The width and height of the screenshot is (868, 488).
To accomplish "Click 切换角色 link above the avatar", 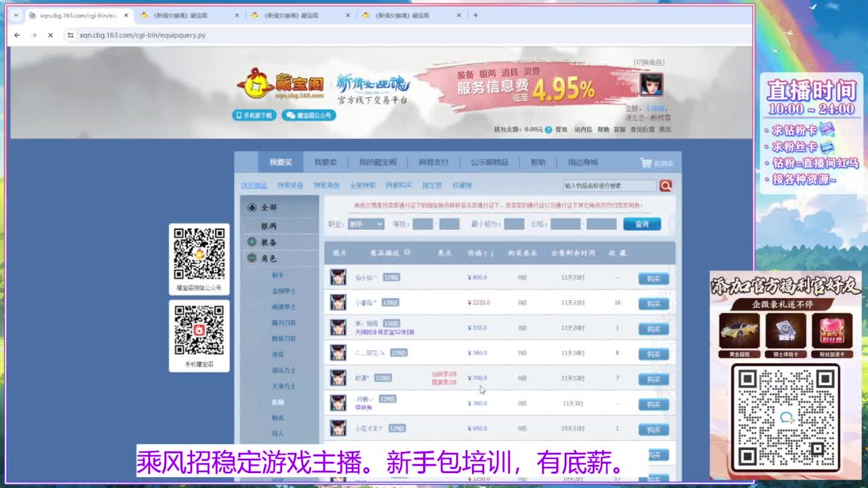I will click(649, 62).
